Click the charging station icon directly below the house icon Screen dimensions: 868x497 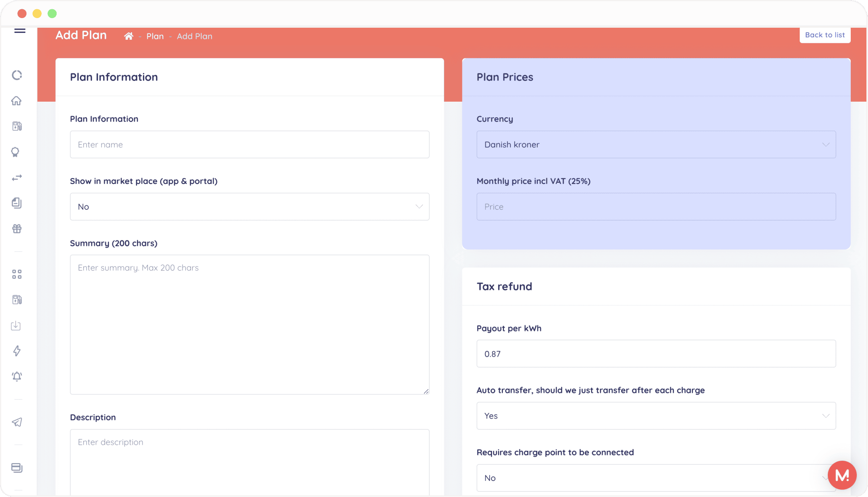coord(17,126)
